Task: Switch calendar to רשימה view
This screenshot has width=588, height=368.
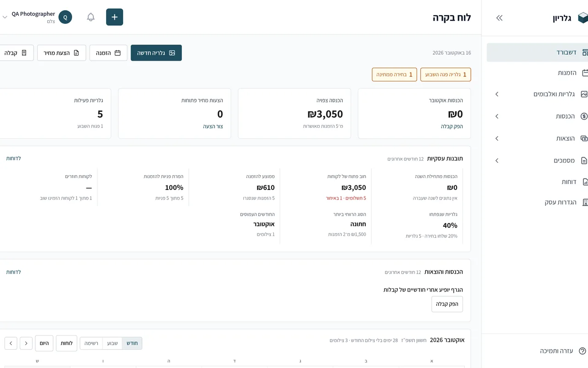Action: tap(91, 343)
